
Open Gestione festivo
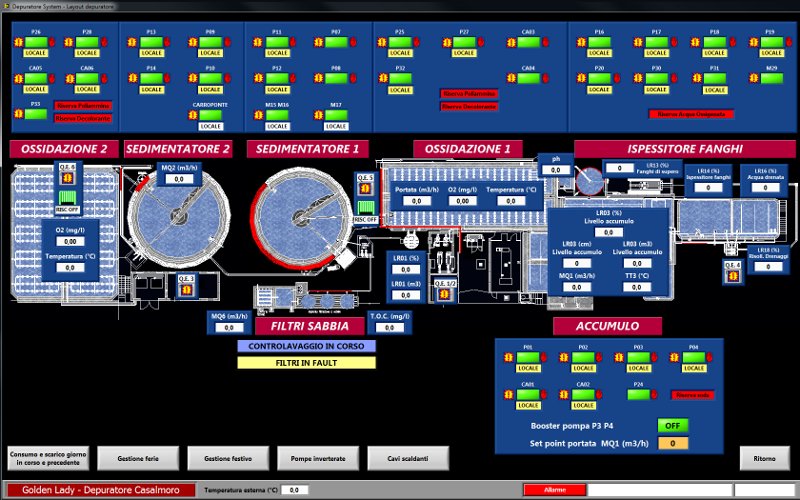pyautogui.click(x=228, y=458)
